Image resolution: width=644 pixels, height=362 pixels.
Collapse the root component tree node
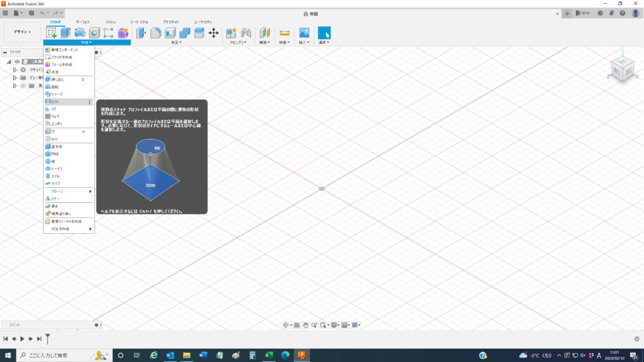(x=9, y=62)
